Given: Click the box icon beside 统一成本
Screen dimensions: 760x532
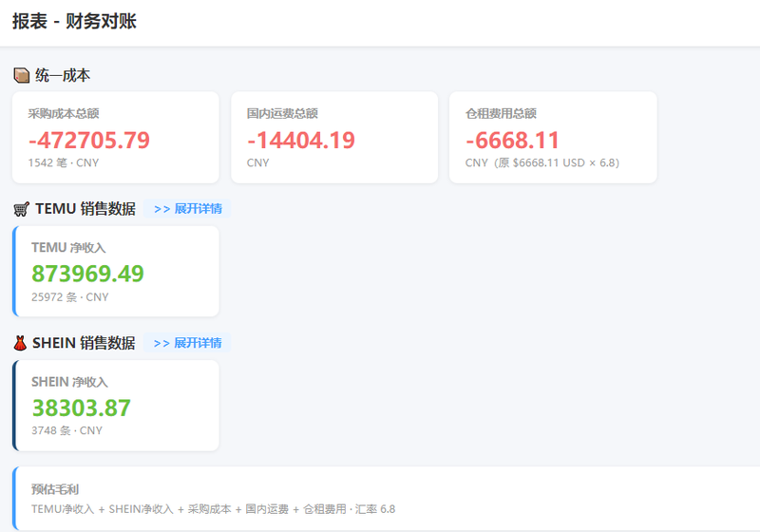Looking at the screenshot, I should pos(21,76).
